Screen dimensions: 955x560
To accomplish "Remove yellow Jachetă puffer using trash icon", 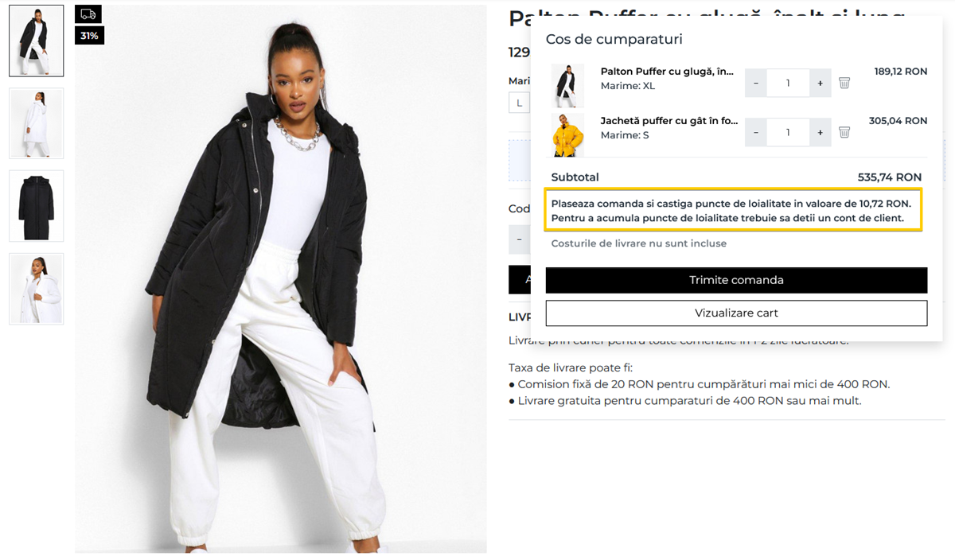I will point(844,132).
